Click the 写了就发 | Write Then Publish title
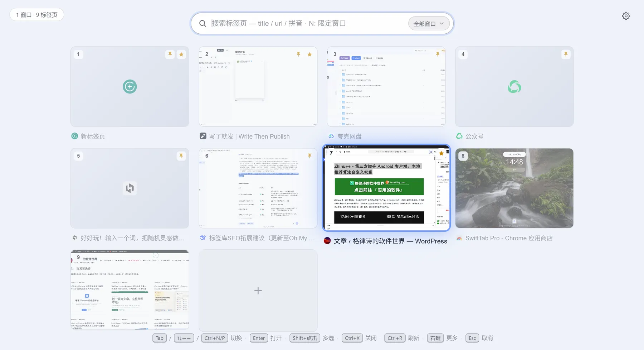The height and width of the screenshot is (350, 644). 249,136
